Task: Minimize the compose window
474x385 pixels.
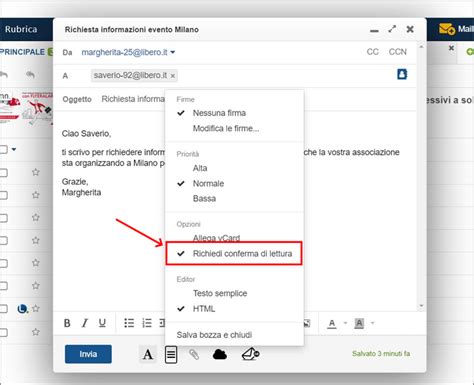Action: [x=374, y=30]
